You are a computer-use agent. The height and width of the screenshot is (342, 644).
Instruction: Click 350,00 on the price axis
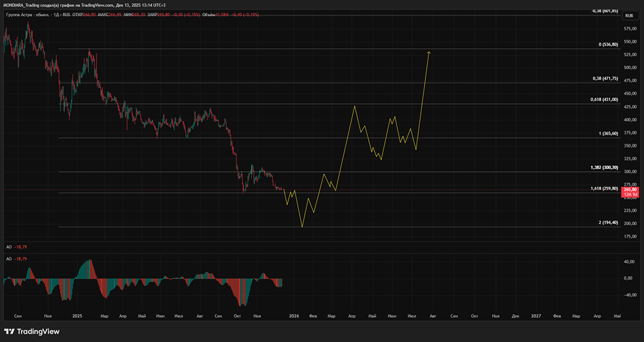click(x=630, y=146)
